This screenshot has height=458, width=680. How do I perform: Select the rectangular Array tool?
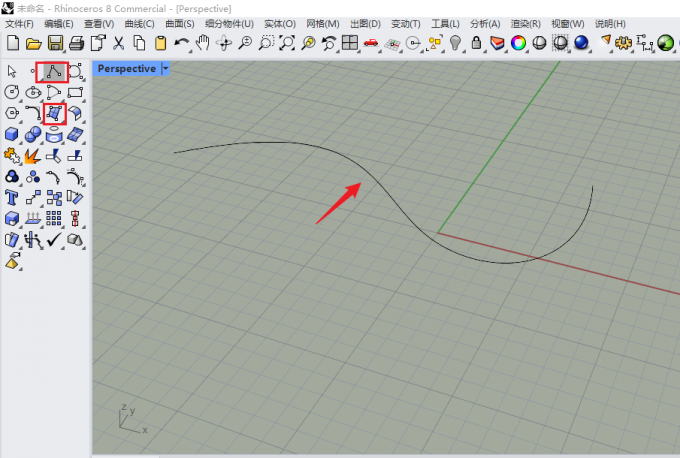tap(54, 219)
